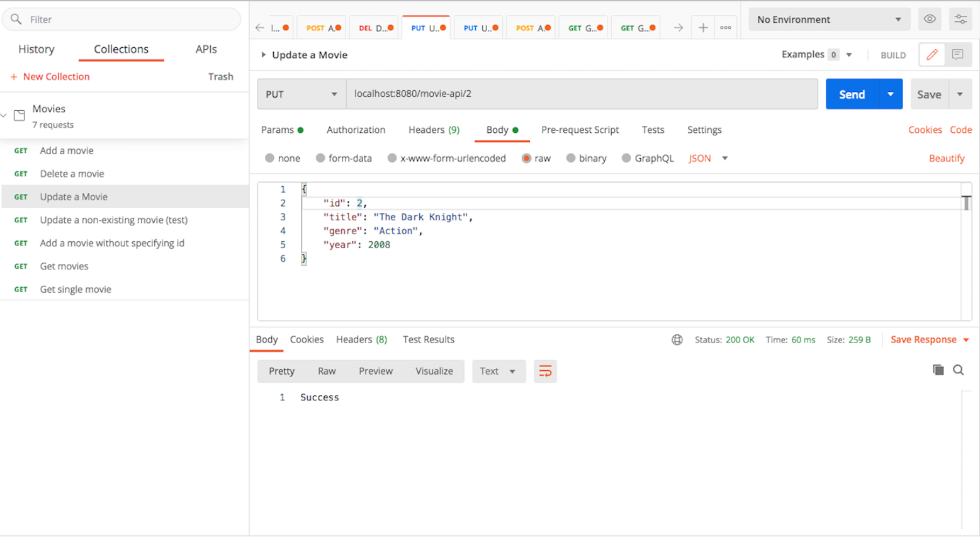Click the blue Send button
Viewport: 980px width, 539px height.
click(852, 94)
